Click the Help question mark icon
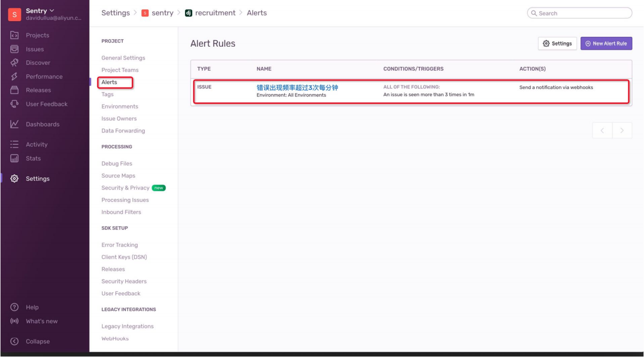Screen dimensions: 644x357 tap(15, 307)
